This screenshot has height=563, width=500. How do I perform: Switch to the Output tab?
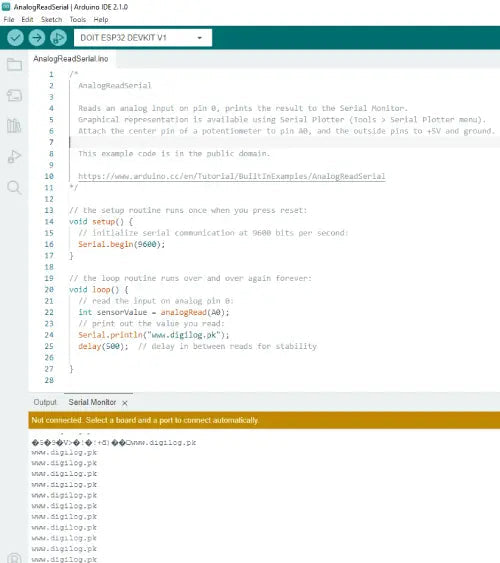45,402
